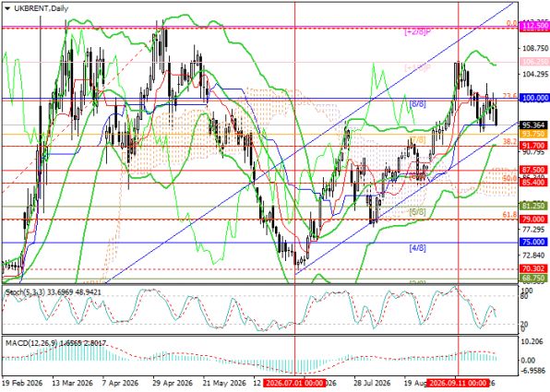Click the 72.840 price scale value
Viewport: 550px width, 392px height.
(534, 255)
